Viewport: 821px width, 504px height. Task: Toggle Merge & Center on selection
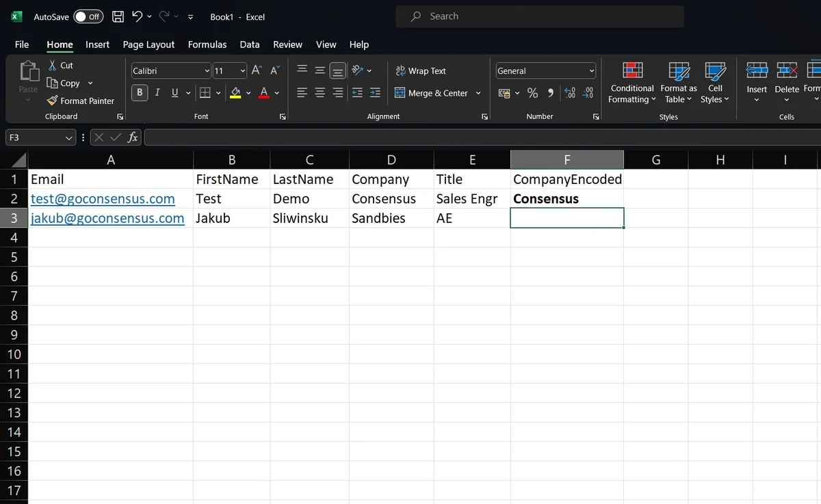point(432,93)
